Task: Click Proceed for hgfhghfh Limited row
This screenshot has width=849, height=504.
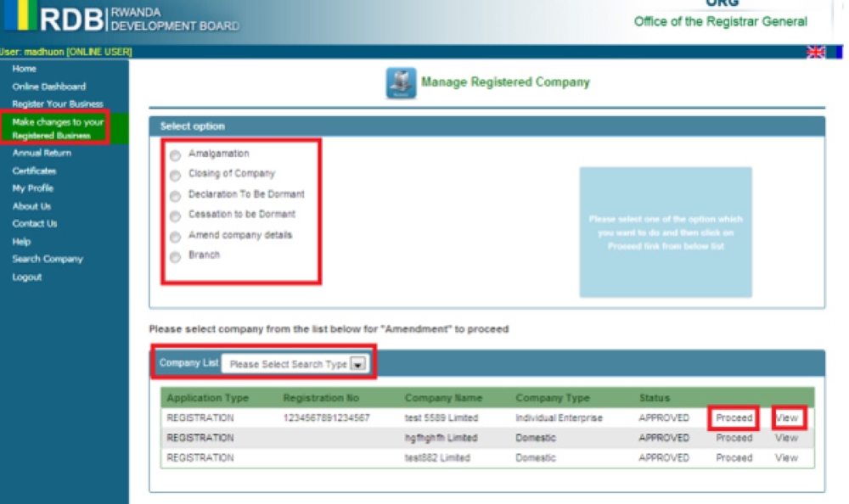Action: tap(734, 439)
